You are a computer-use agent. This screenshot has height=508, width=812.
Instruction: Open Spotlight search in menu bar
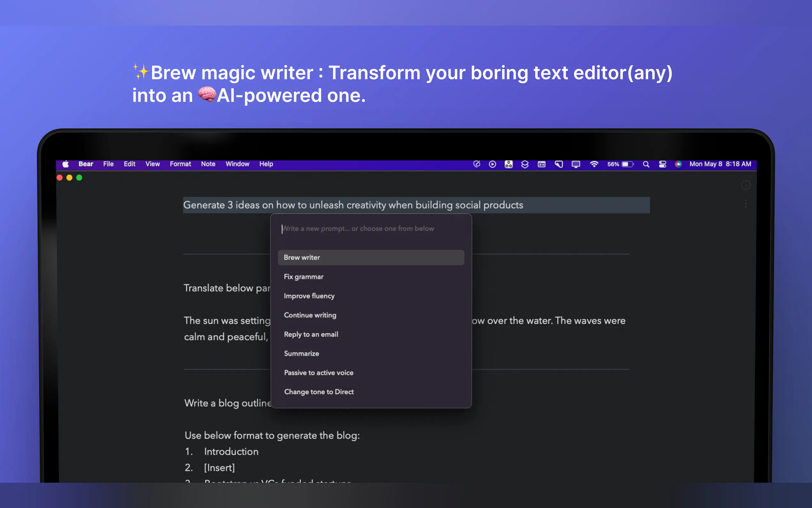(x=645, y=164)
